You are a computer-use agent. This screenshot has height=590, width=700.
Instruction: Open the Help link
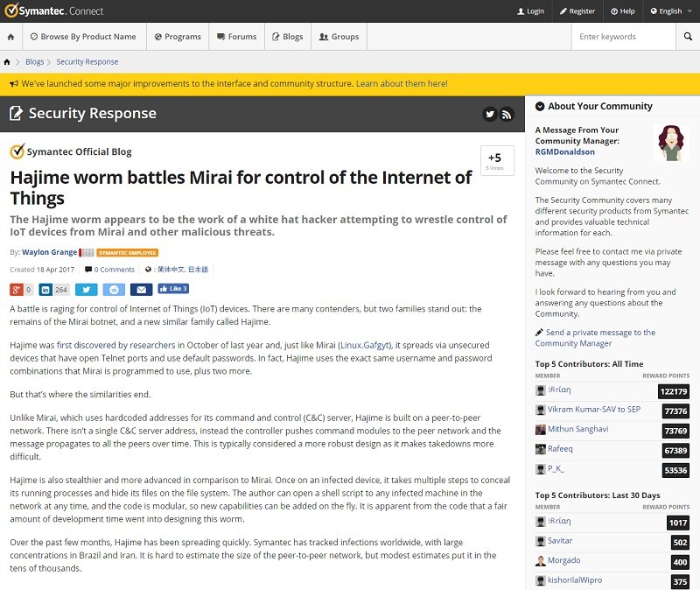click(x=623, y=11)
